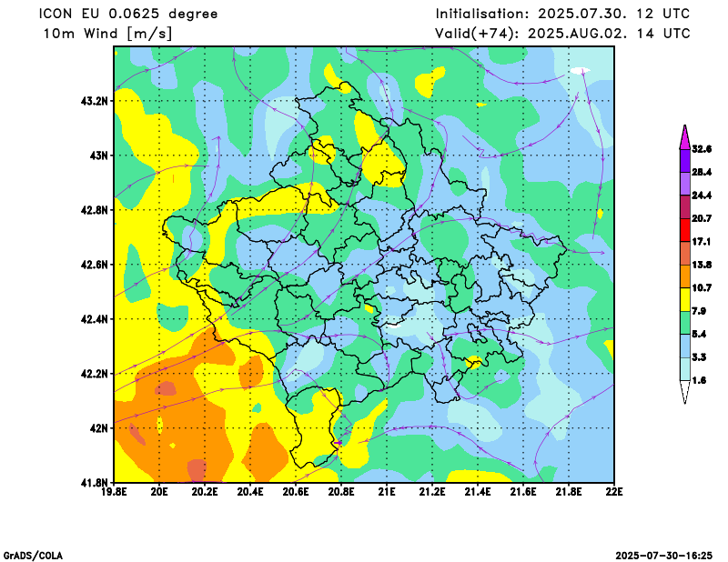Image resolution: width=728 pixels, height=562 pixels.
Task: Click the 20.7 legend value label
Action: tap(702, 218)
